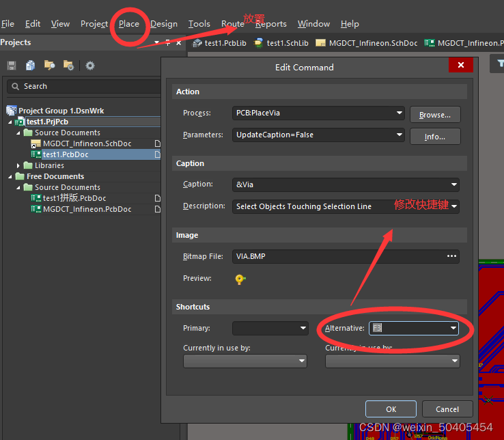Open the Alternative shortcut dropdown arrow
The image size is (504, 440).
[x=453, y=328]
